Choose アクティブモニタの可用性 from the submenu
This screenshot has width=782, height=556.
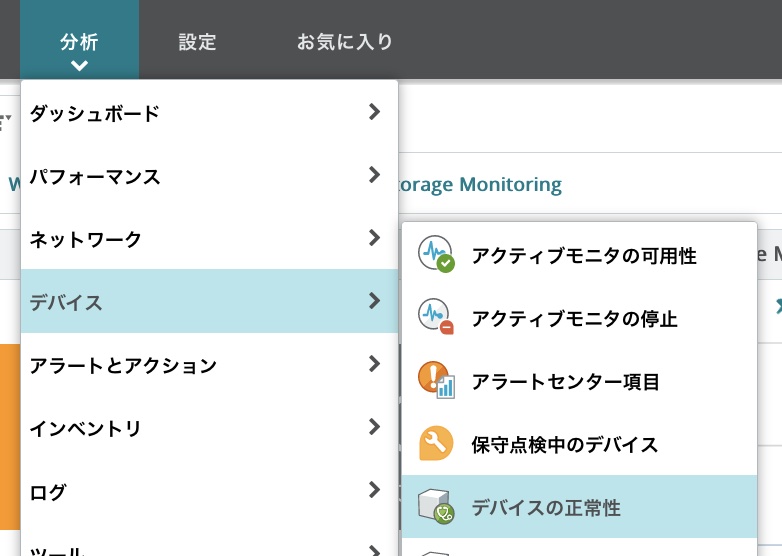584,256
